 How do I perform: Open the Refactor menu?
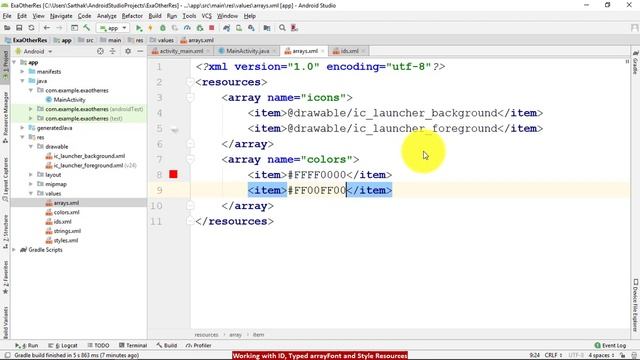(x=132, y=16)
